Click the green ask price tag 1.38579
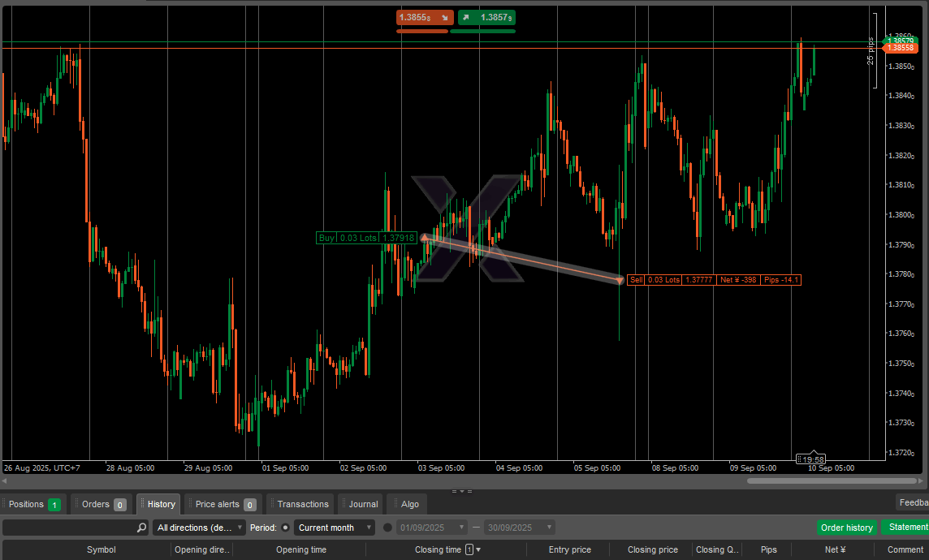 tap(900, 41)
